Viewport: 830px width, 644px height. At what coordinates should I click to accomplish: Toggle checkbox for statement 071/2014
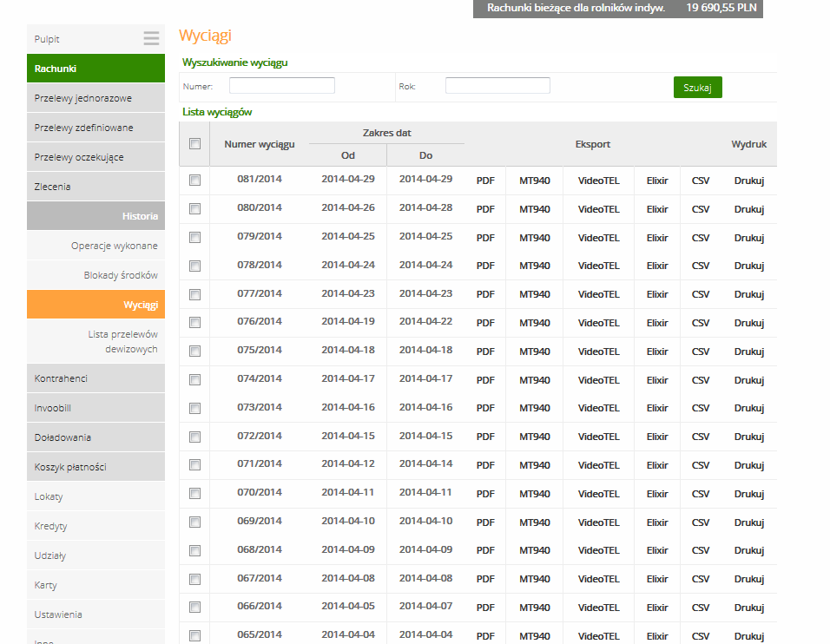coord(194,465)
